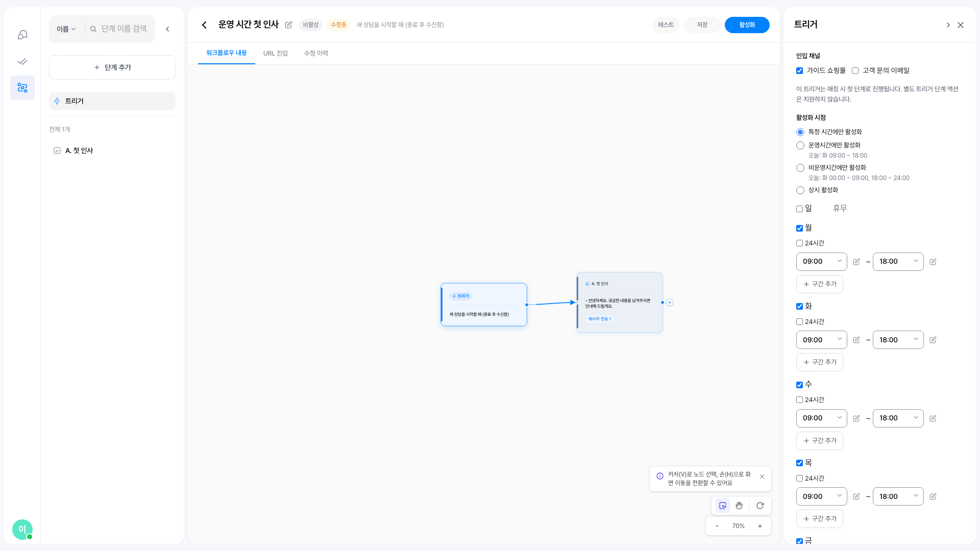
Task: Switch to 수정 이력 tab
Action: [316, 54]
